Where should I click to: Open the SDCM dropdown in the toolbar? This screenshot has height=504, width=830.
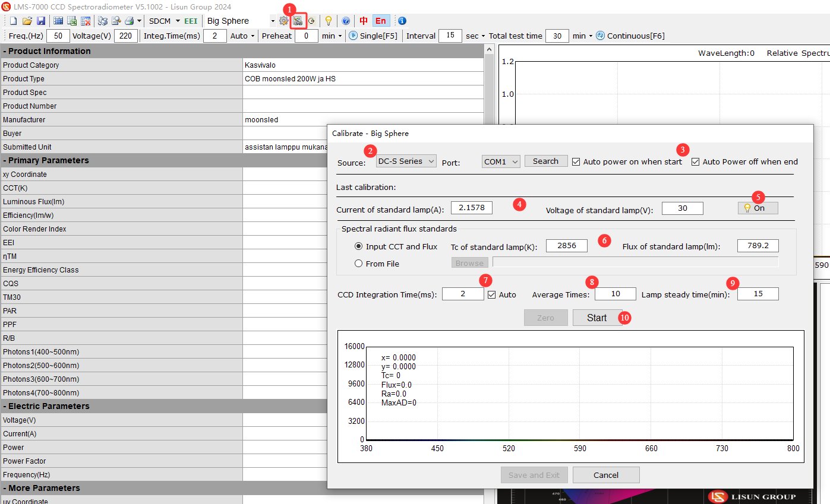[x=178, y=21]
